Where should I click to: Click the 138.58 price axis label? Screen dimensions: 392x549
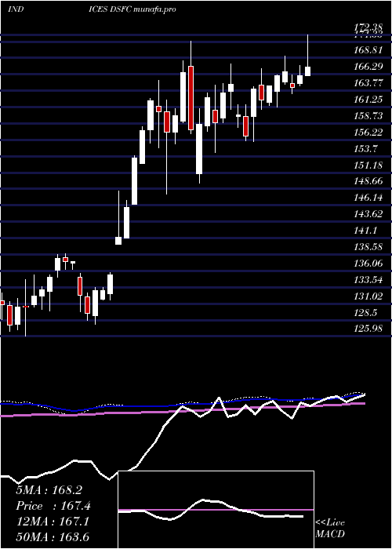coord(368,247)
